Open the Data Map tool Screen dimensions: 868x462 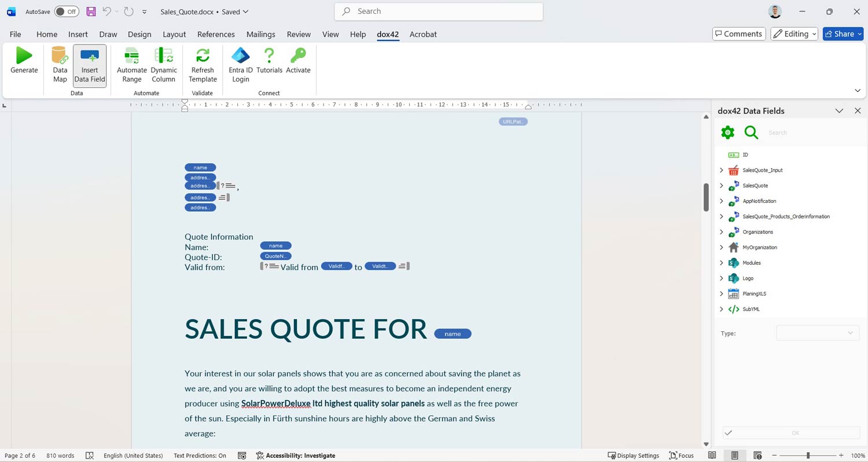point(60,64)
